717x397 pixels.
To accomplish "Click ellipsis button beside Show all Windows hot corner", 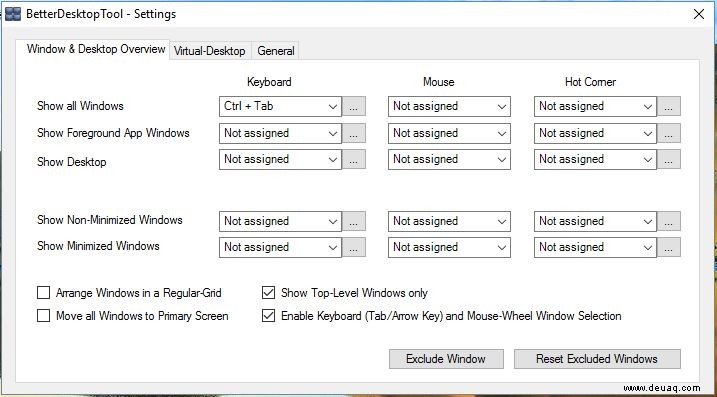I will coord(669,107).
